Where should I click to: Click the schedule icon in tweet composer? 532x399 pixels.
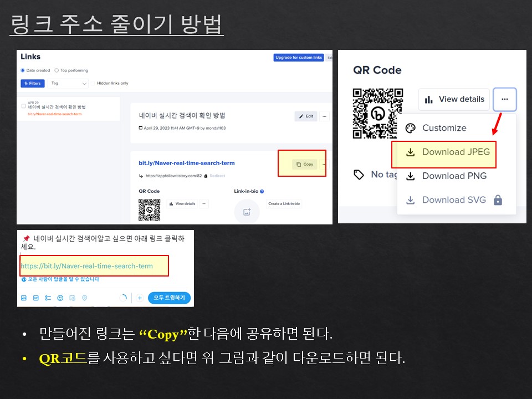point(72,298)
